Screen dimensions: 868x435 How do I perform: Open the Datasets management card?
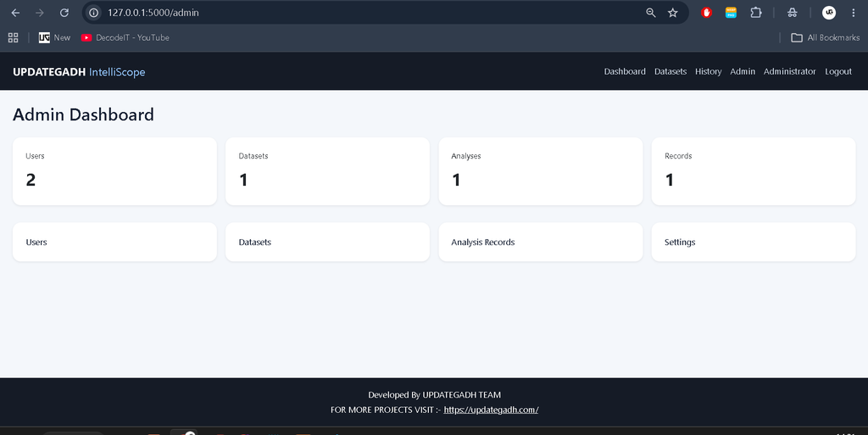click(327, 242)
